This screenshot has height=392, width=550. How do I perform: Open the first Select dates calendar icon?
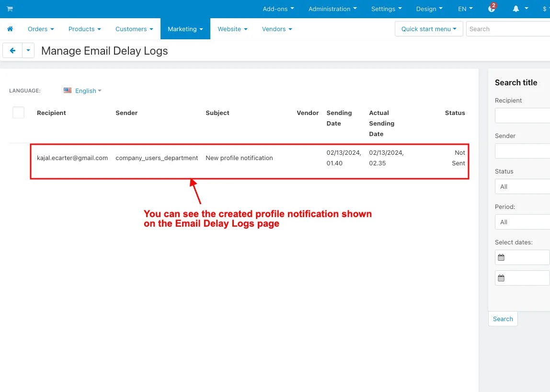click(501, 257)
